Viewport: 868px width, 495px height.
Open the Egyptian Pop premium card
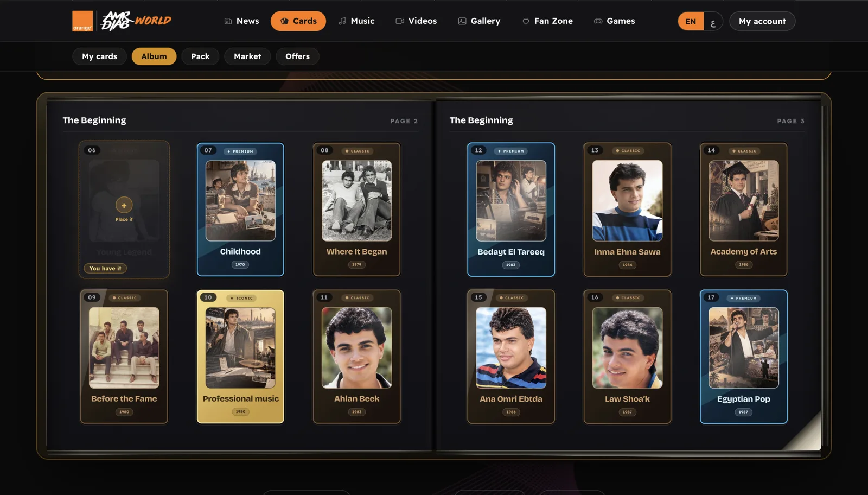point(744,357)
